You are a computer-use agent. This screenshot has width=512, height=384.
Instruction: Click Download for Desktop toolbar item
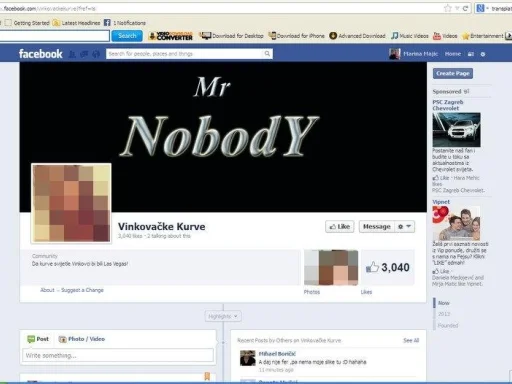231,36
